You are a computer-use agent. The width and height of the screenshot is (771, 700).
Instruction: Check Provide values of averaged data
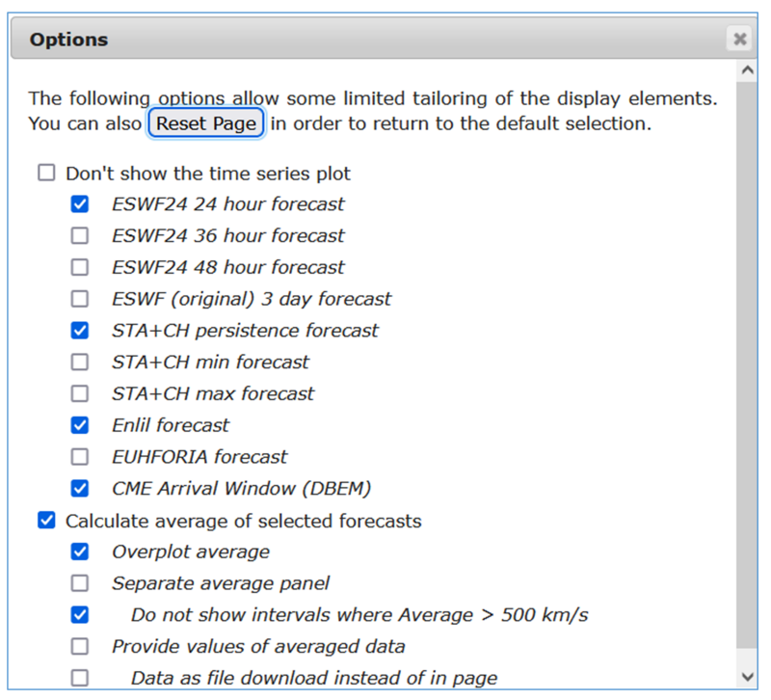[x=80, y=646]
